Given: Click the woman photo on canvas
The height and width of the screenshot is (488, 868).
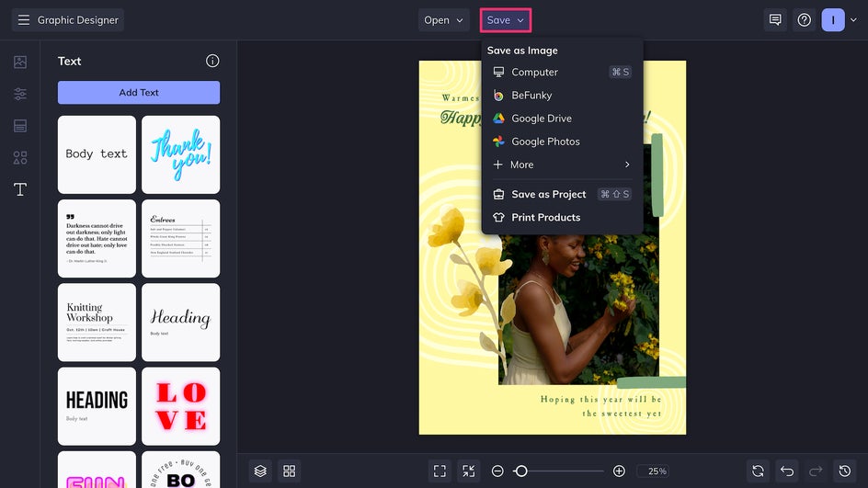Looking at the screenshot, I should [x=578, y=310].
